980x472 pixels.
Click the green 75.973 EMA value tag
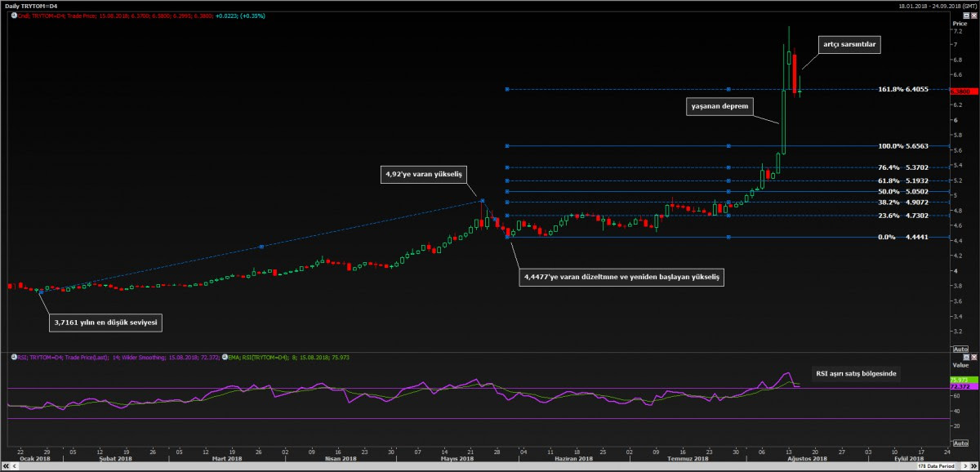959,380
